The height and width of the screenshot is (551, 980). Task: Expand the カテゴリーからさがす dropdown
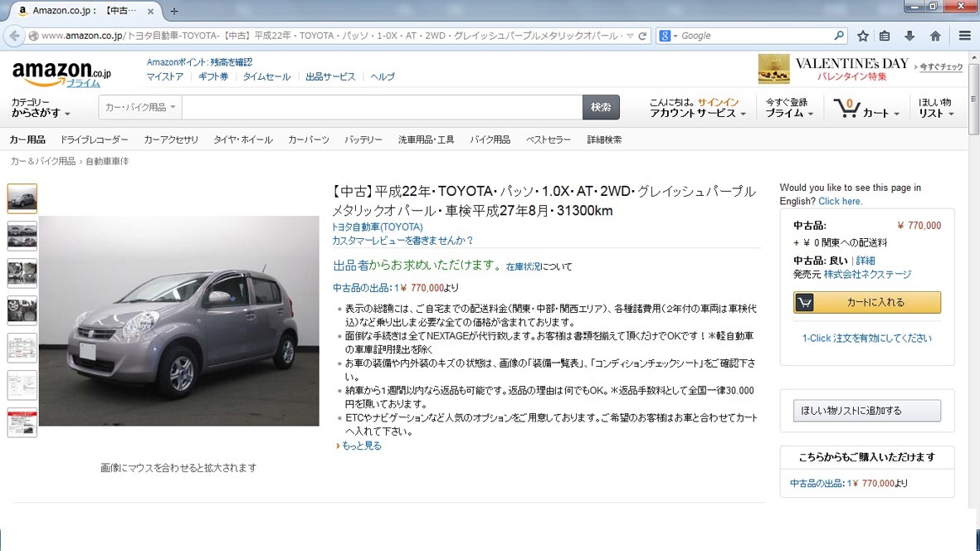click(41, 107)
